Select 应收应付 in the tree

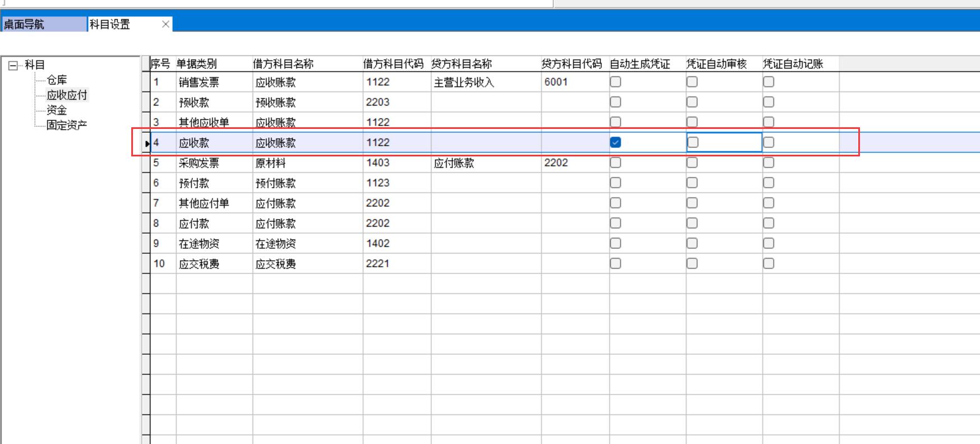point(67,95)
